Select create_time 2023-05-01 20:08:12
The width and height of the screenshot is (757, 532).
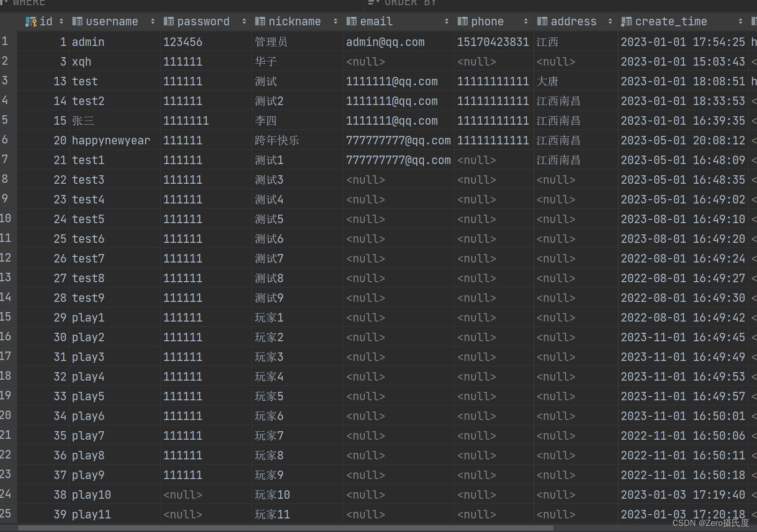point(683,141)
